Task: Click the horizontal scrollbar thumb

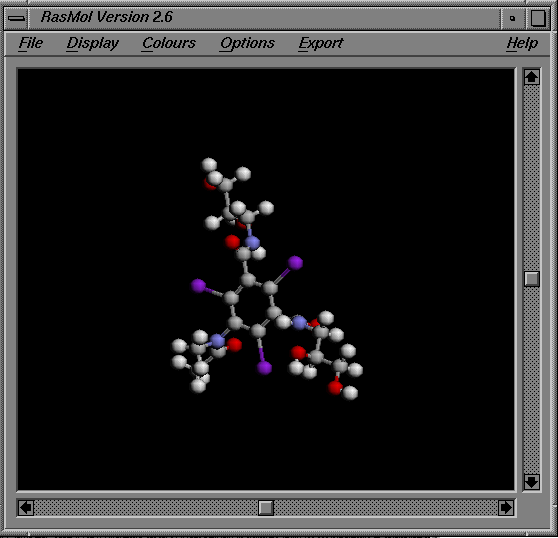Action: click(x=266, y=508)
